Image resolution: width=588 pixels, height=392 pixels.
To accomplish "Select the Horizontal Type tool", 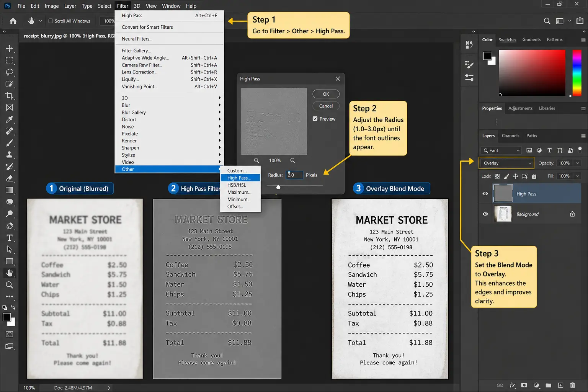I will (x=10, y=238).
